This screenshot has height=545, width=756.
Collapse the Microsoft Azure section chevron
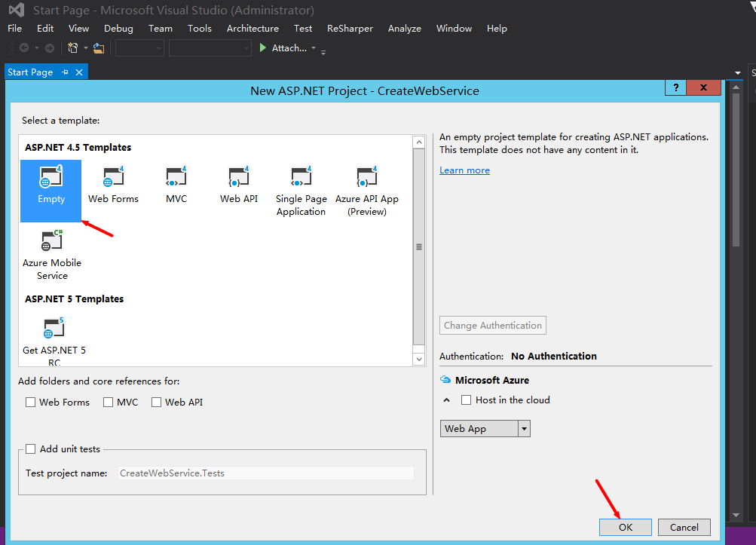pos(446,400)
